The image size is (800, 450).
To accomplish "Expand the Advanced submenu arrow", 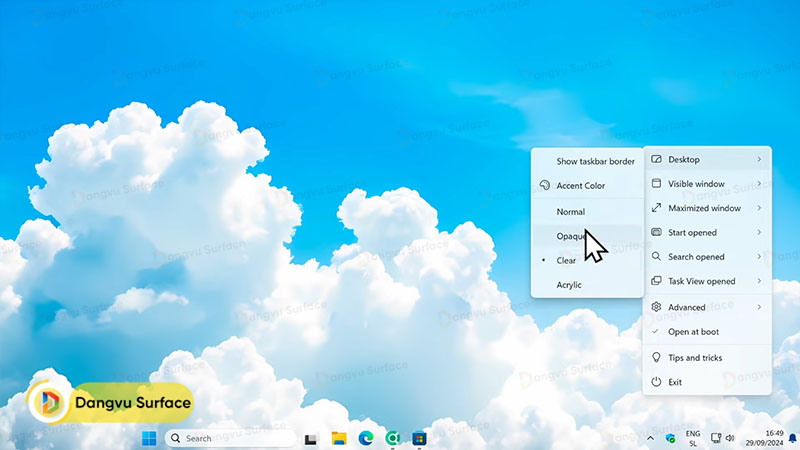I will click(x=759, y=307).
